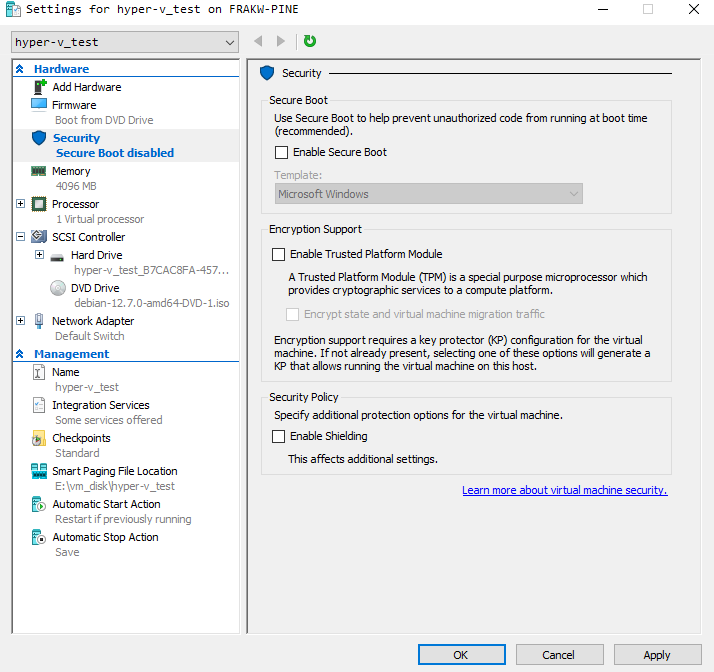Screen dimensions: 714x672
Task: Click the Add Hardware icon
Action: click(40, 87)
